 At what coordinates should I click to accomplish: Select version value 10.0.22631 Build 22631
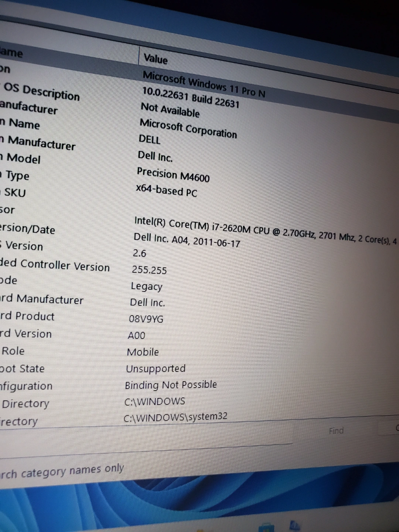click(x=191, y=97)
